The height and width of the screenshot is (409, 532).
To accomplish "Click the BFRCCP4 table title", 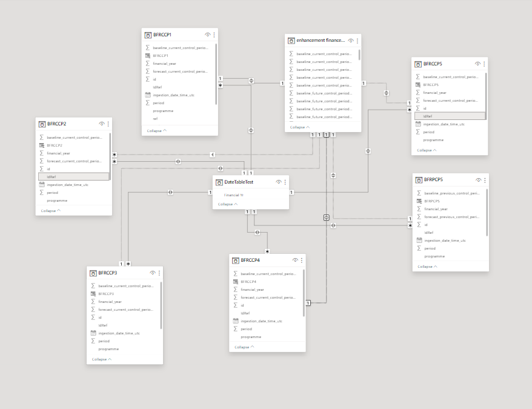I will [250, 261].
